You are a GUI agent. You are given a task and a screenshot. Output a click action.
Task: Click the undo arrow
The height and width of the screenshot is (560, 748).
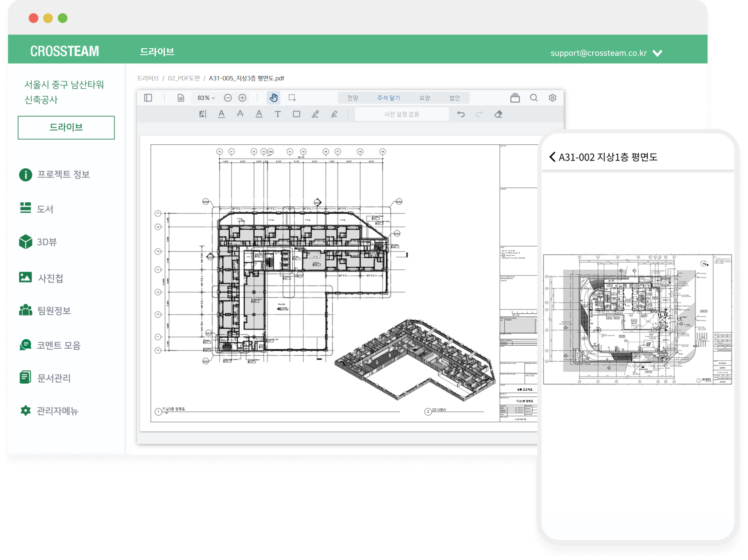[x=461, y=114]
